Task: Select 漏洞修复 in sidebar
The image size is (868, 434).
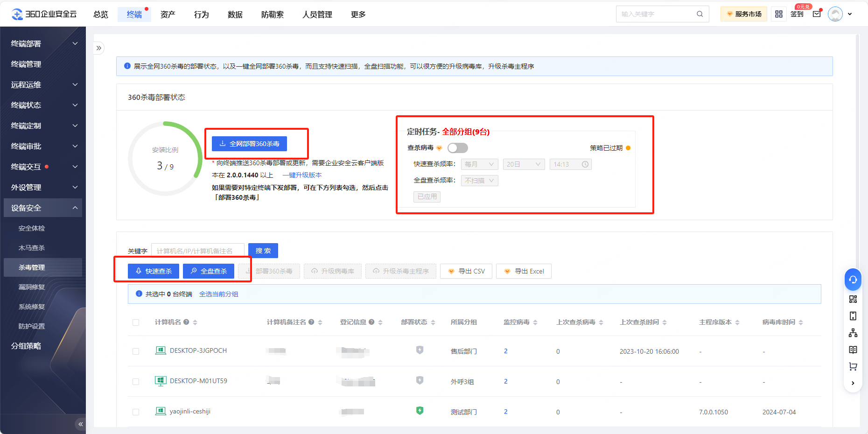Action: pyautogui.click(x=32, y=287)
